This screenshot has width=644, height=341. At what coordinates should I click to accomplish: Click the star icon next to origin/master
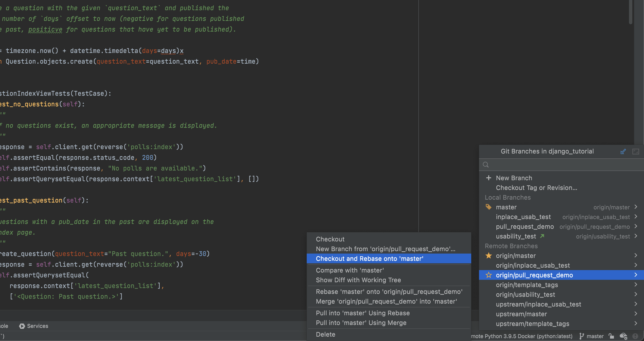coord(488,255)
